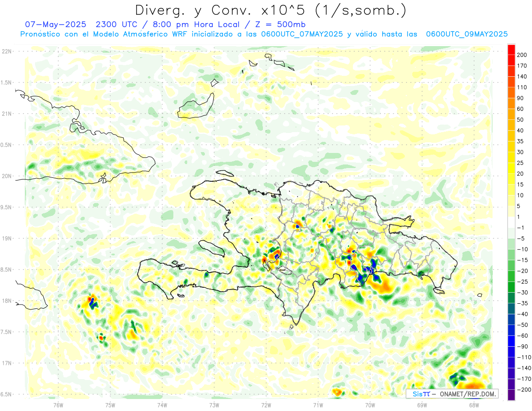Click the colorbar value '-200' at the bottom

[x=524, y=390]
